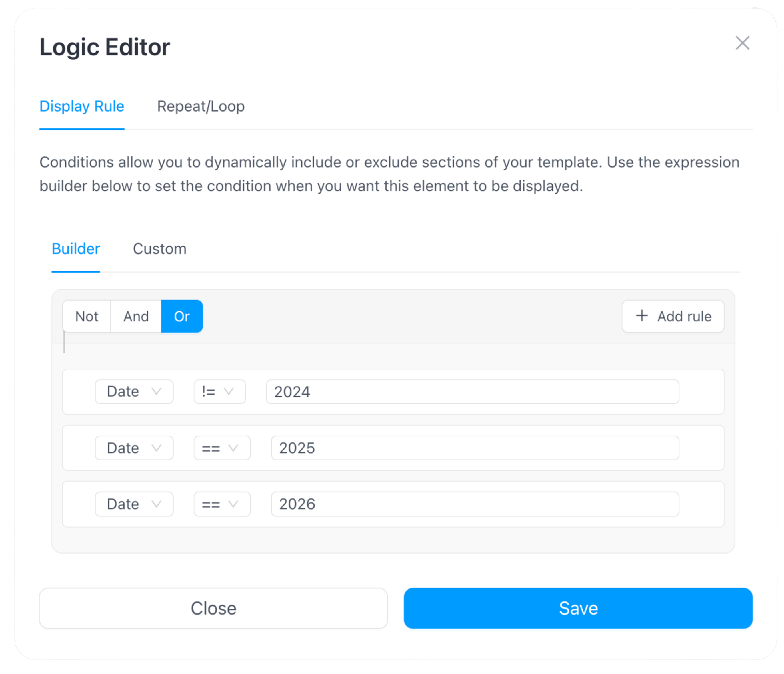Open the != operator dropdown
784x674 pixels.
click(x=219, y=391)
